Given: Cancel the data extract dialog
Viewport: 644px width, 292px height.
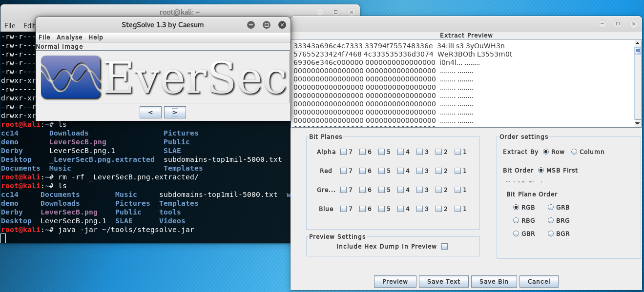Looking at the screenshot, I should pos(539,281).
